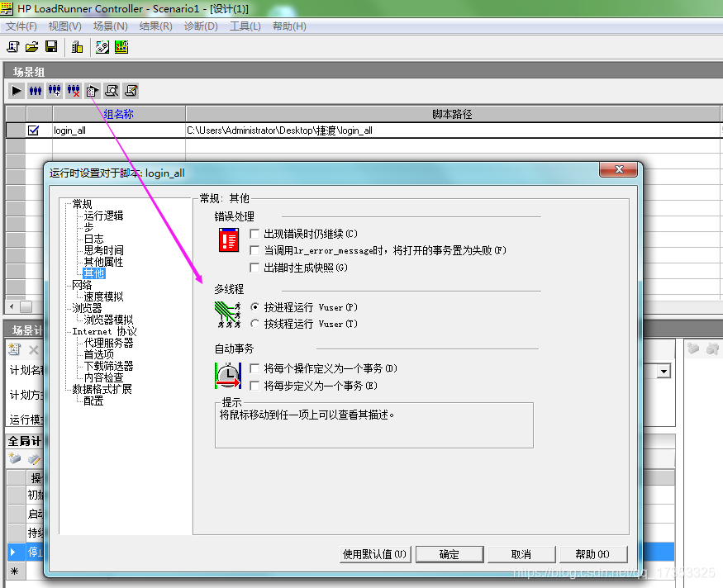Select the Internet 协议 tree node
The height and width of the screenshot is (588, 723).
105,331
